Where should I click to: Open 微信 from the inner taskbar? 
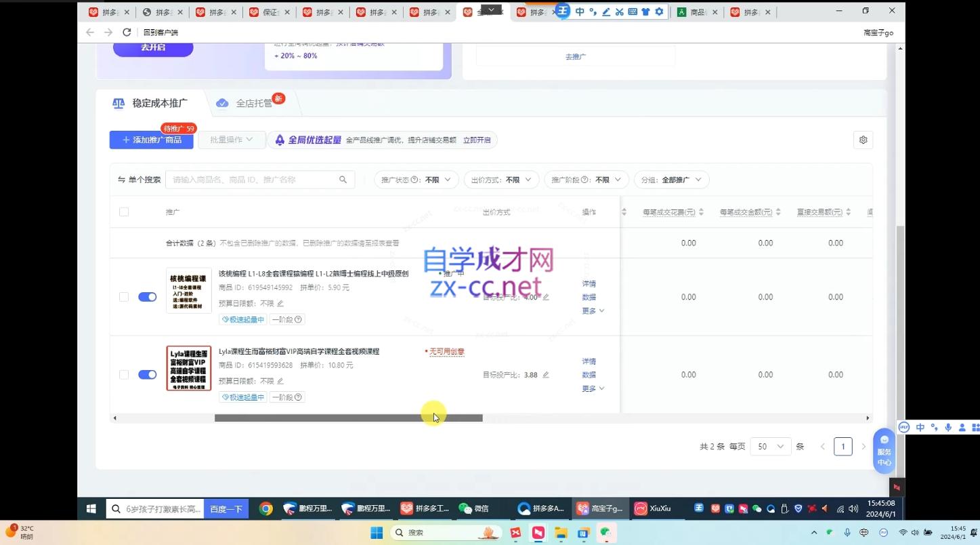473,508
